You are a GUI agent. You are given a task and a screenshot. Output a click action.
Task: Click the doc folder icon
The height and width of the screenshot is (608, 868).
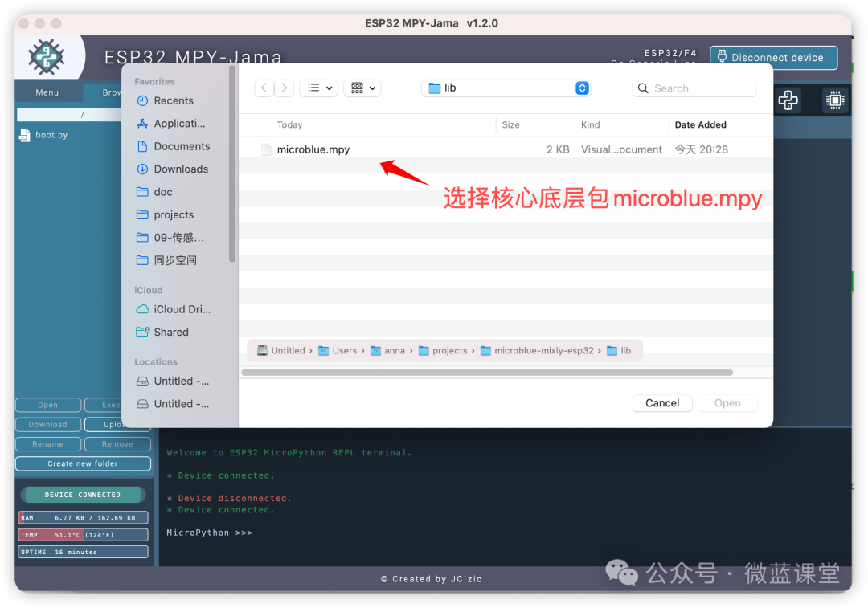[142, 192]
